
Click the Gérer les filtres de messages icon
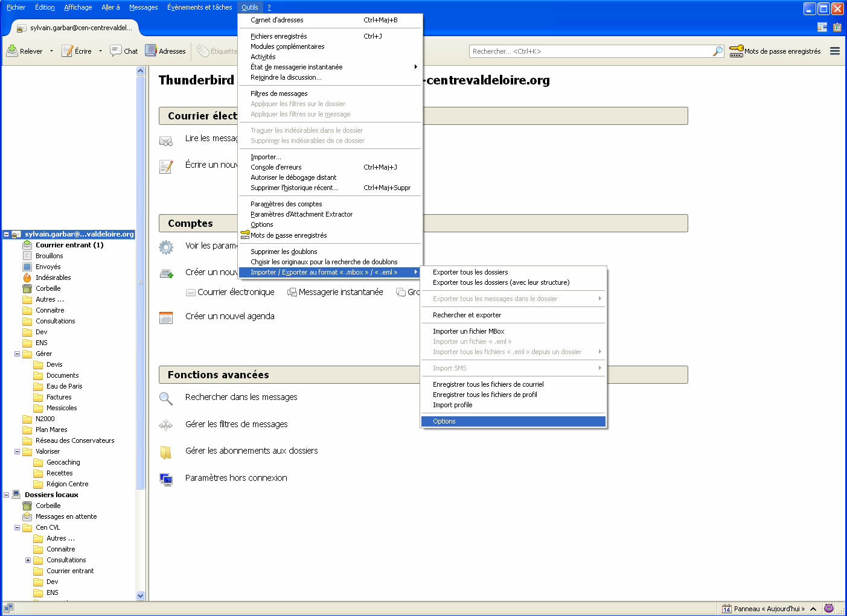coord(165,425)
